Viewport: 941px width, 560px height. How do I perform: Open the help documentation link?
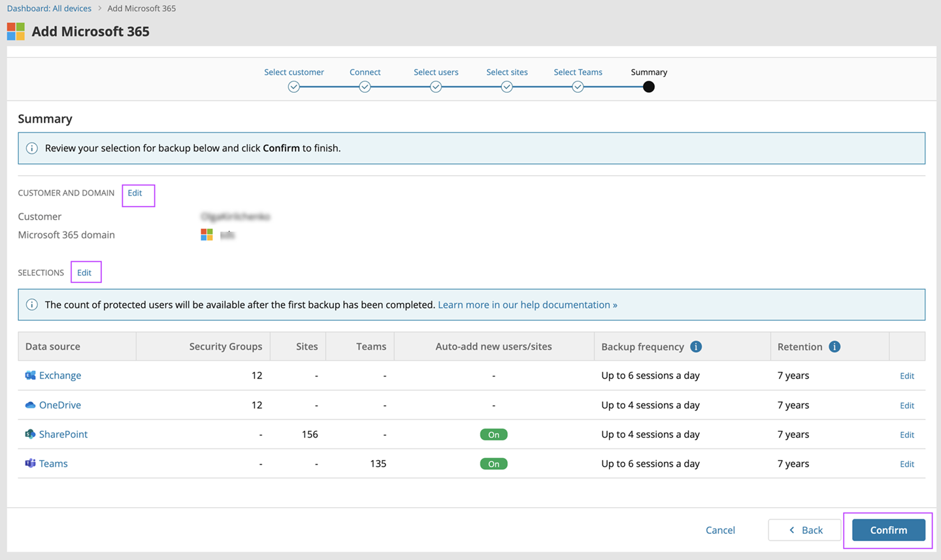[527, 305]
